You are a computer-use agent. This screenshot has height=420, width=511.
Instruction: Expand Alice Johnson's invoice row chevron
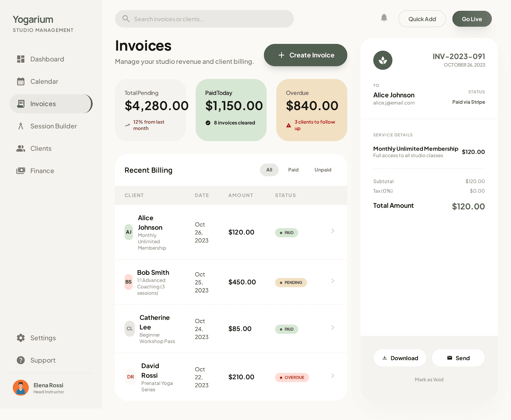(333, 231)
